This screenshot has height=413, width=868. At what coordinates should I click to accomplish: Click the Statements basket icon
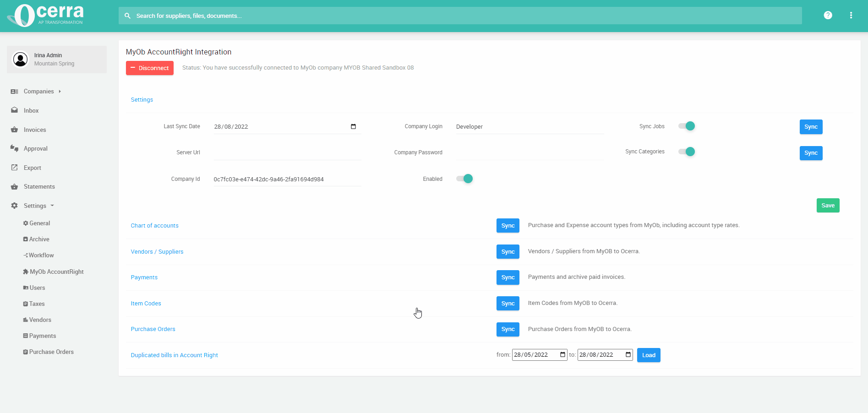pyautogui.click(x=14, y=186)
